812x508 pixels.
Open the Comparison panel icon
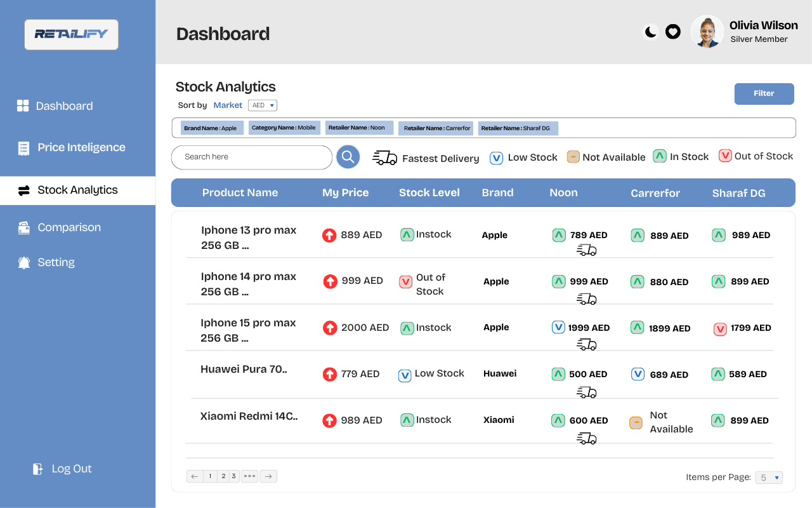pyautogui.click(x=22, y=227)
